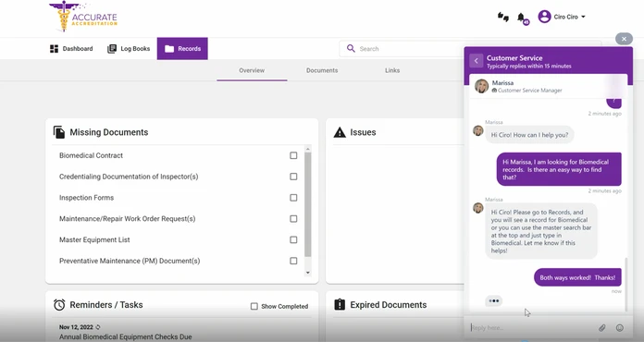The image size is (644, 342).
Task: Go to the Dashboard page
Action: [x=71, y=48]
